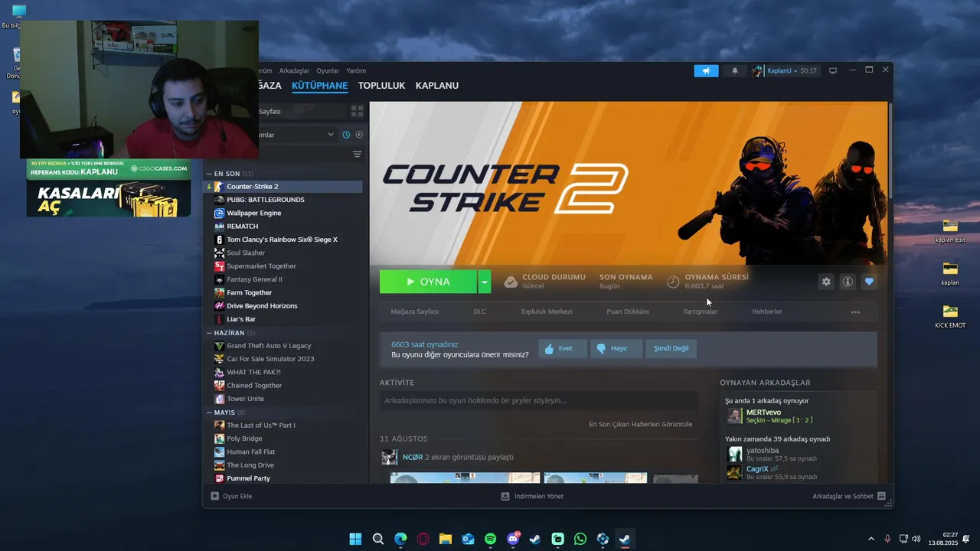Open Arkadaşlar ve Sohbet friends chat
980x551 pixels.
(x=849, y=496)
